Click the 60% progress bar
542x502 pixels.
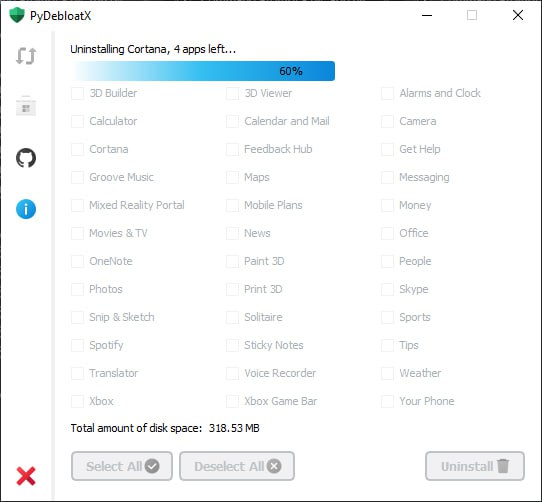[203, 71]
